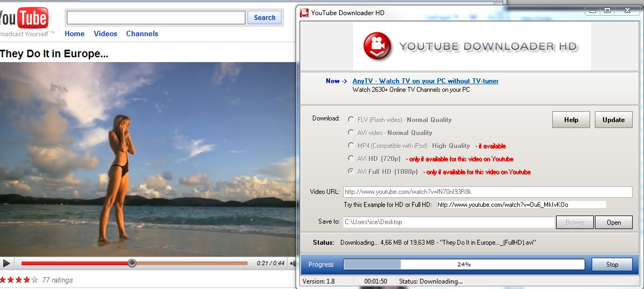The width and height of the screenshot is (644, 289).
Task: Select MP4 High Quality radio option
Action: (351, 145)
